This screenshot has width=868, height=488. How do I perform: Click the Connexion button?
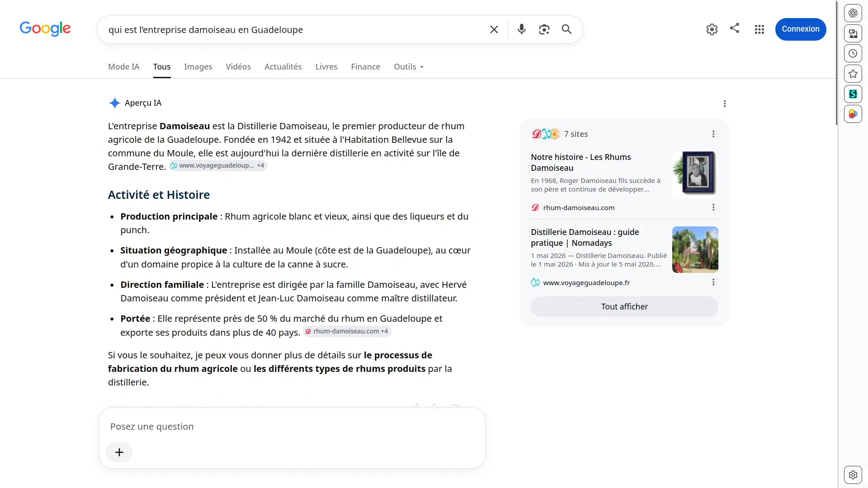(801, 29)
